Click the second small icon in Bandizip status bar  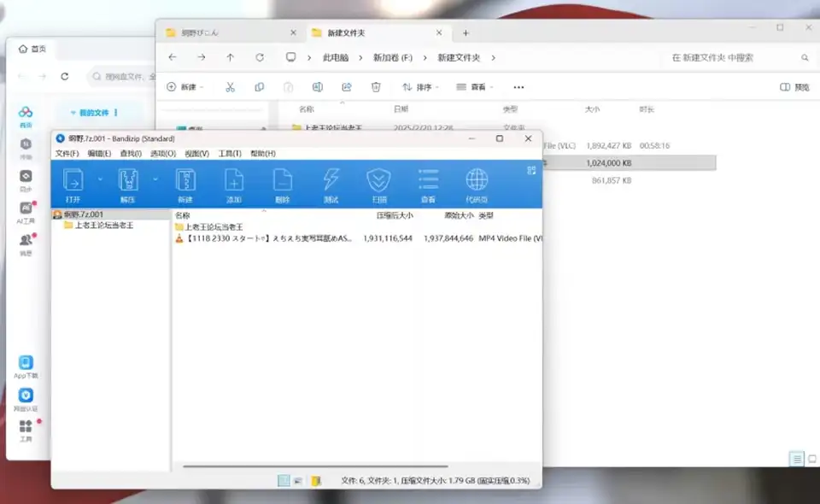coord(298,480)
